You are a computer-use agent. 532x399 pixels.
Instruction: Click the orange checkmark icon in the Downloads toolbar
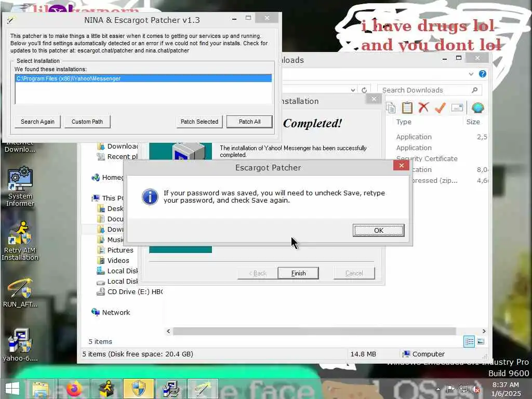pyautogui.click(x=440, y=108)
